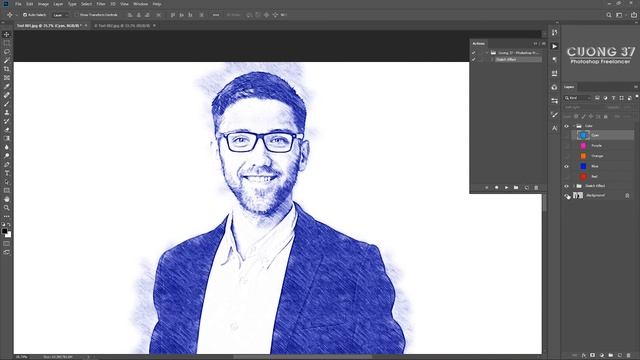Collapse the Color layer group
Image resolution: width=640 pixels, height=360 pixels.
point(573,126)
